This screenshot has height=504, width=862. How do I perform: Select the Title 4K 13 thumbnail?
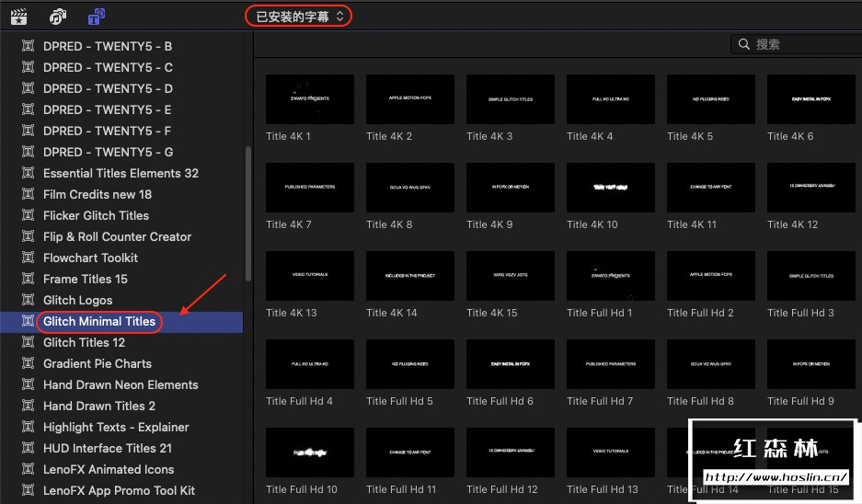[x=309, y=276]
